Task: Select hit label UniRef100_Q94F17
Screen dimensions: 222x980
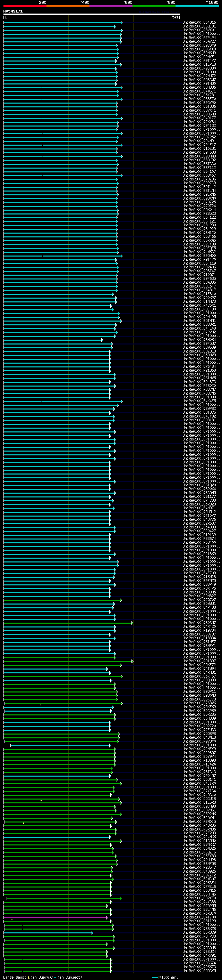Action: point(199,145)
